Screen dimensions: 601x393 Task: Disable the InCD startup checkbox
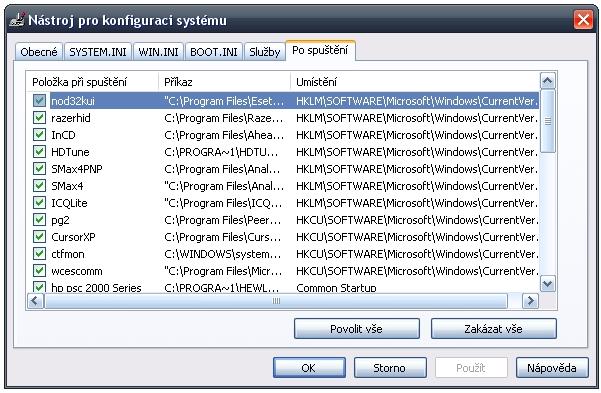pyautogui.click(x=39, y=135)
